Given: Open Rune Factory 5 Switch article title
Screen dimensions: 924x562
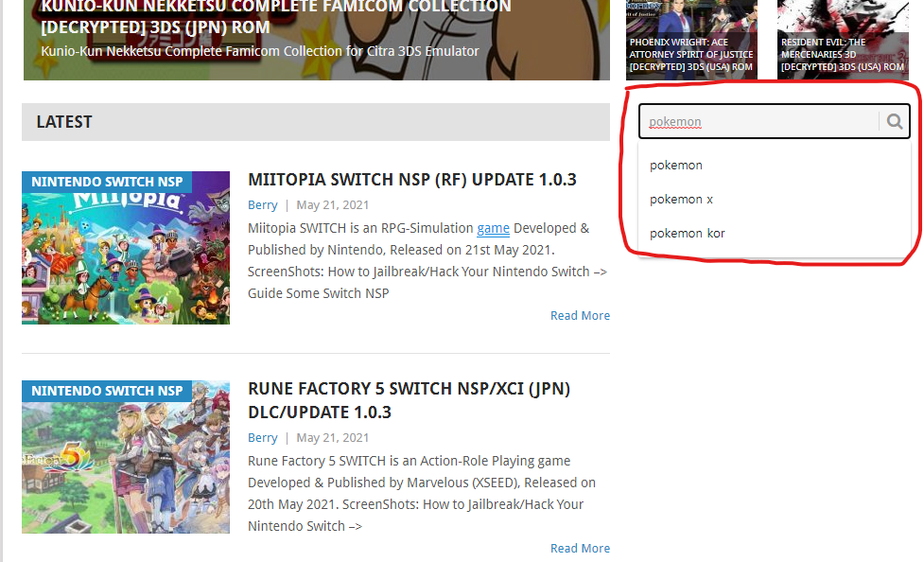Looking at the screenshot, I should tap(409, 400).
